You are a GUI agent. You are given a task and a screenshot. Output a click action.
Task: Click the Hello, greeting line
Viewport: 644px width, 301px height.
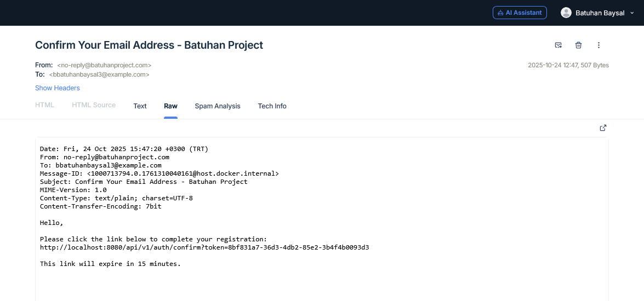(52, 223)
